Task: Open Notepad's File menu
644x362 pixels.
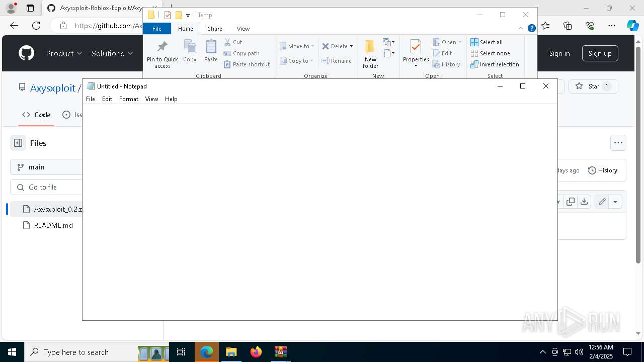Action: 91,99
